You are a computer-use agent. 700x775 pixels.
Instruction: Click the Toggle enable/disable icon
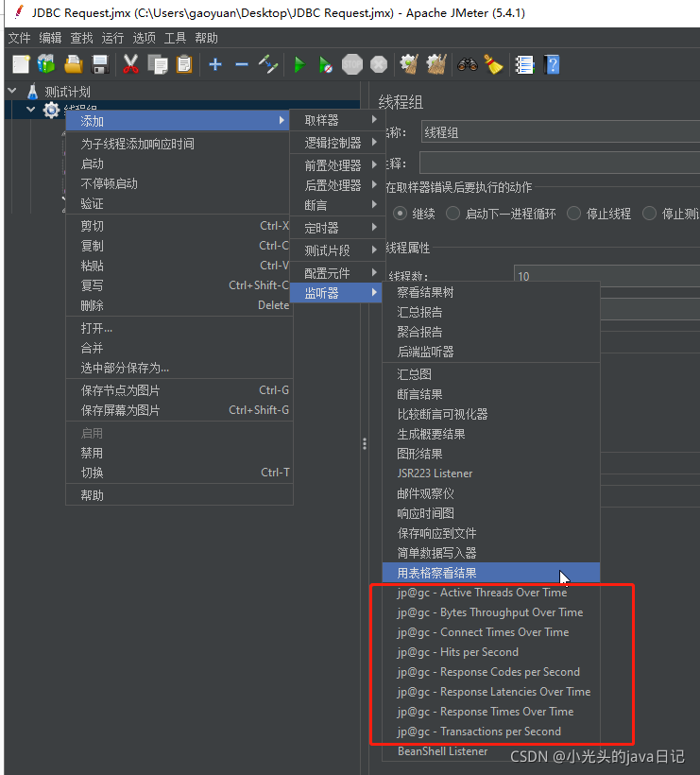268,65
